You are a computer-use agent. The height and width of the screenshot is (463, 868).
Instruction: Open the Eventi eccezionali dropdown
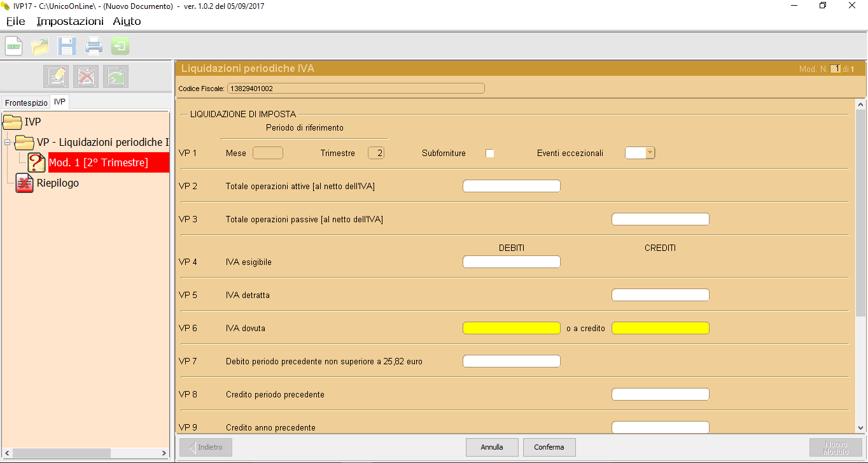[650, 153]
